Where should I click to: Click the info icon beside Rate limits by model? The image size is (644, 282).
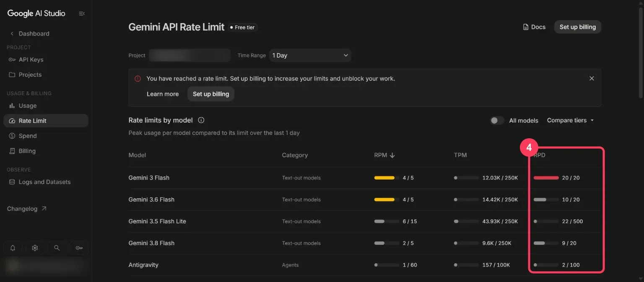tap(201, 120)
